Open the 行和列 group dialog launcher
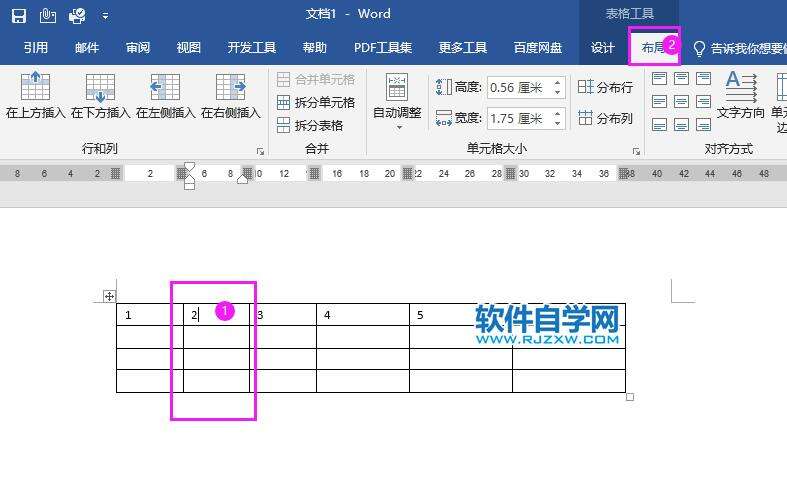This screenshot has height=486, width=787. coord(260,151)
